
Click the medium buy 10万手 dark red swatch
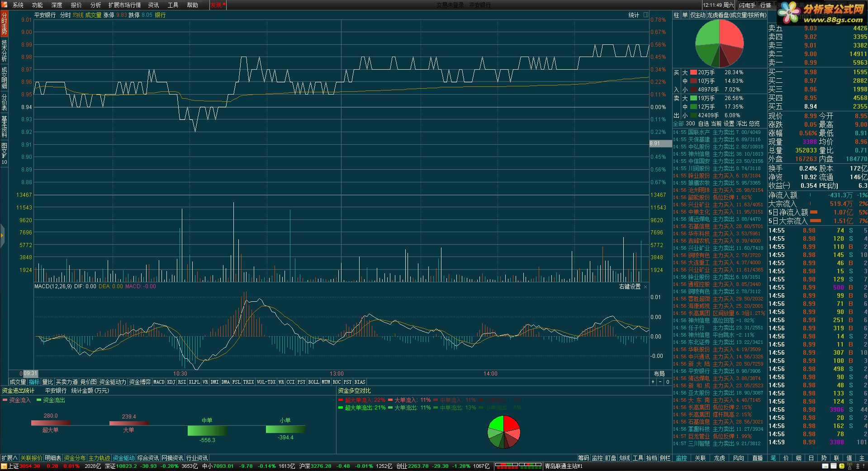693,81
